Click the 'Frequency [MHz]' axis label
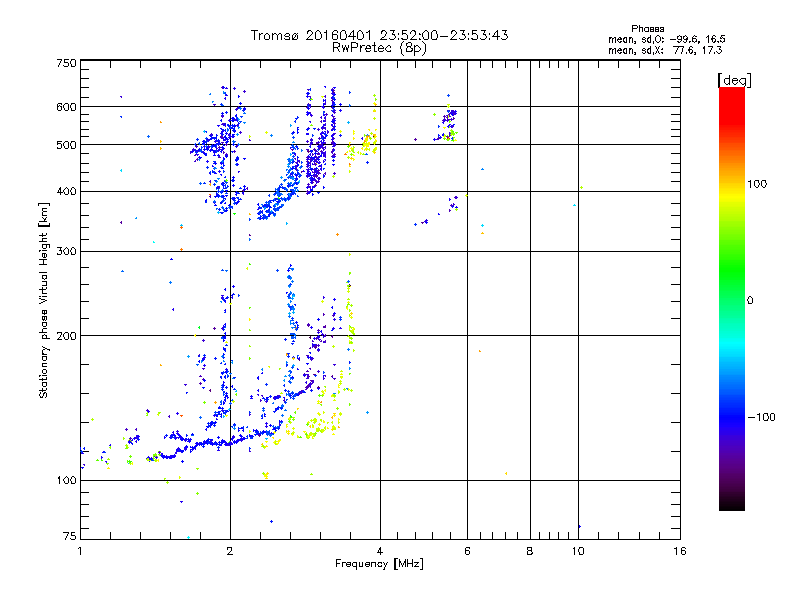This screenshot has height=600, width=800. (379, 564)
